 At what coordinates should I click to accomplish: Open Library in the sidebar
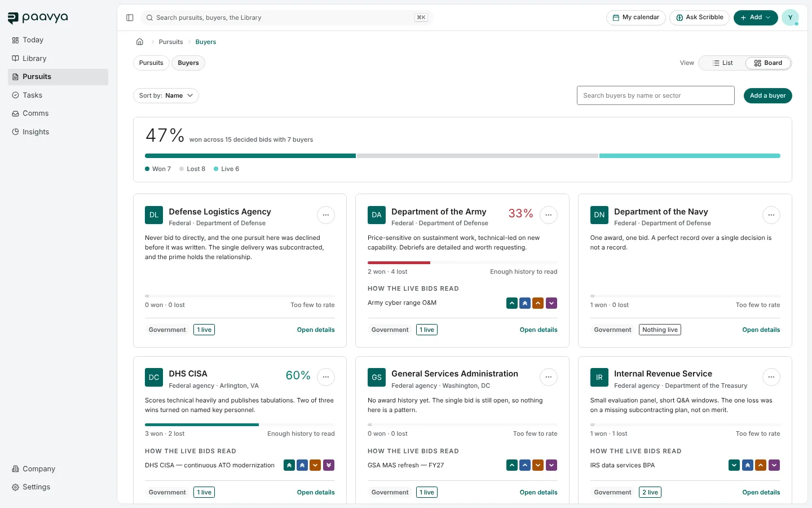(x=58, y=59)
